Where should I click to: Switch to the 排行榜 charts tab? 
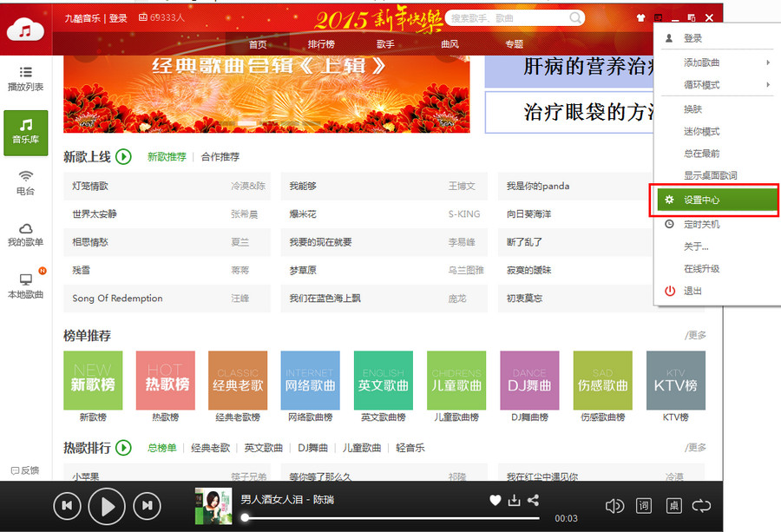319,43
